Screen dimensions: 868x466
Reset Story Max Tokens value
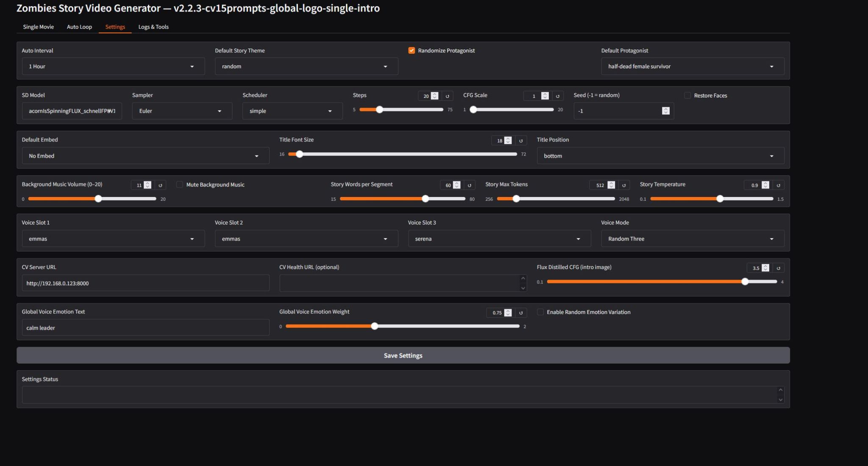624,185
